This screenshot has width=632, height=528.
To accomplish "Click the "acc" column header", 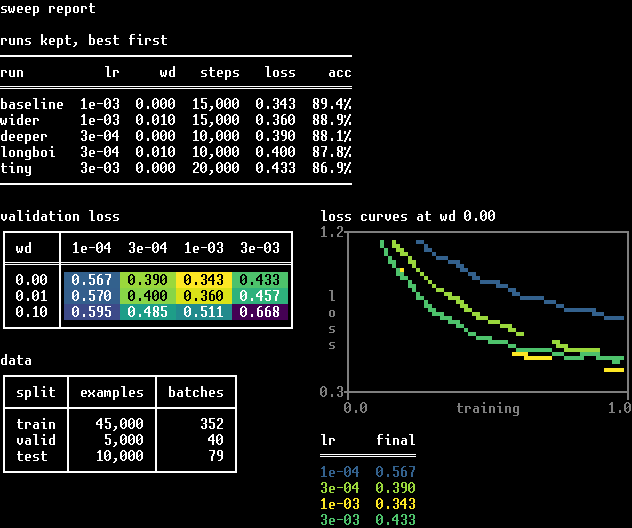I will click(340, 73).
